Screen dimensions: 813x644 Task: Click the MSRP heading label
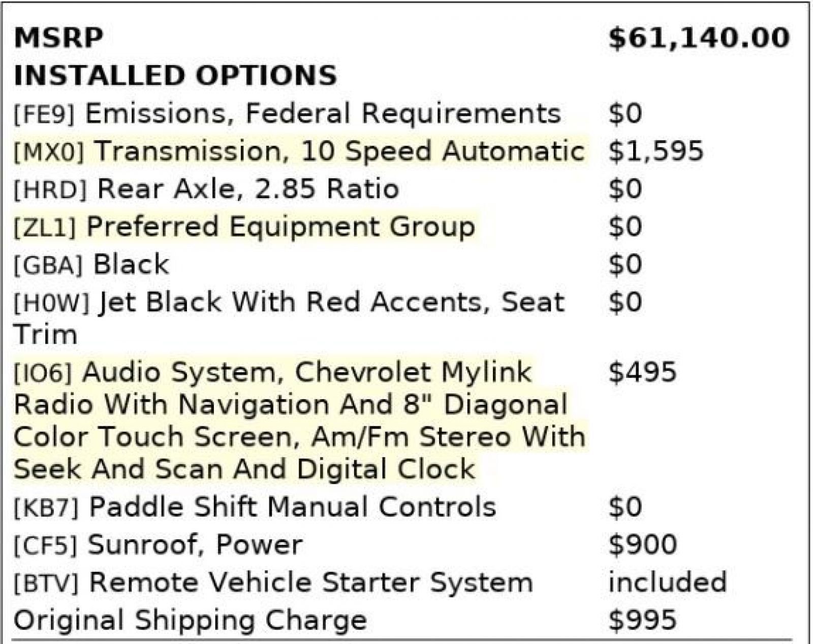click(58, 38)
